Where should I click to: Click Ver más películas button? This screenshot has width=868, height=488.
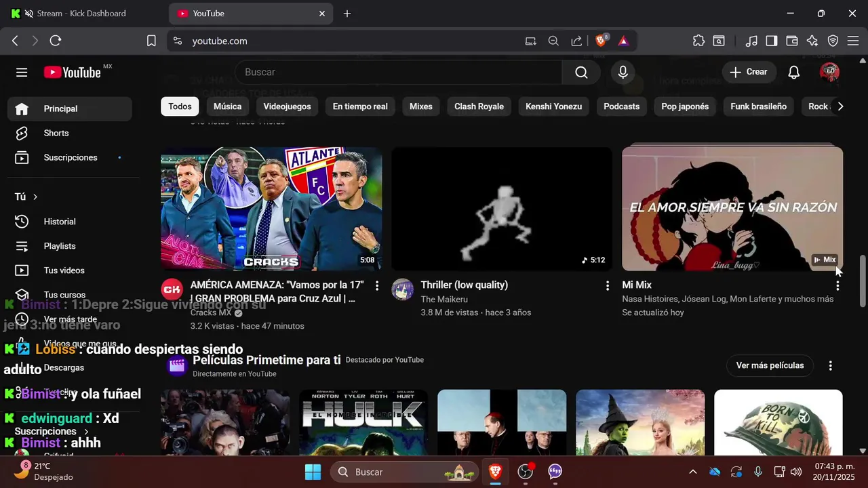(770, 365)
